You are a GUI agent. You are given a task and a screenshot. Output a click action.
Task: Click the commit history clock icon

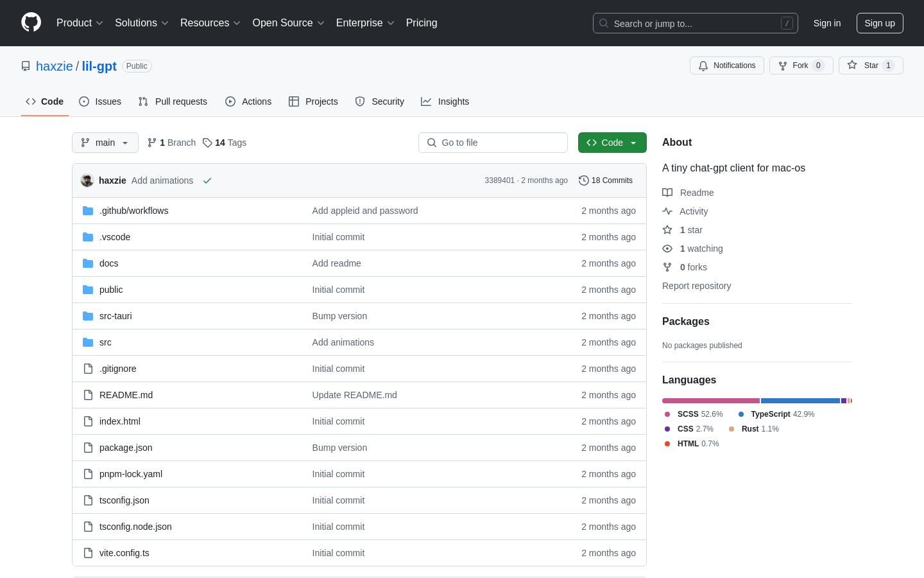tap(584, 180)
